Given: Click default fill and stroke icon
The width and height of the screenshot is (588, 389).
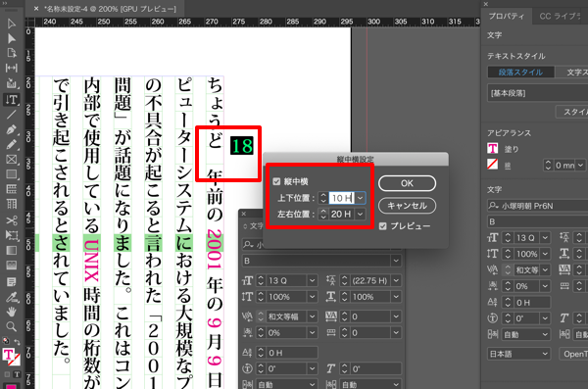Looking at the screenshot, I should [x=6, y=341].
